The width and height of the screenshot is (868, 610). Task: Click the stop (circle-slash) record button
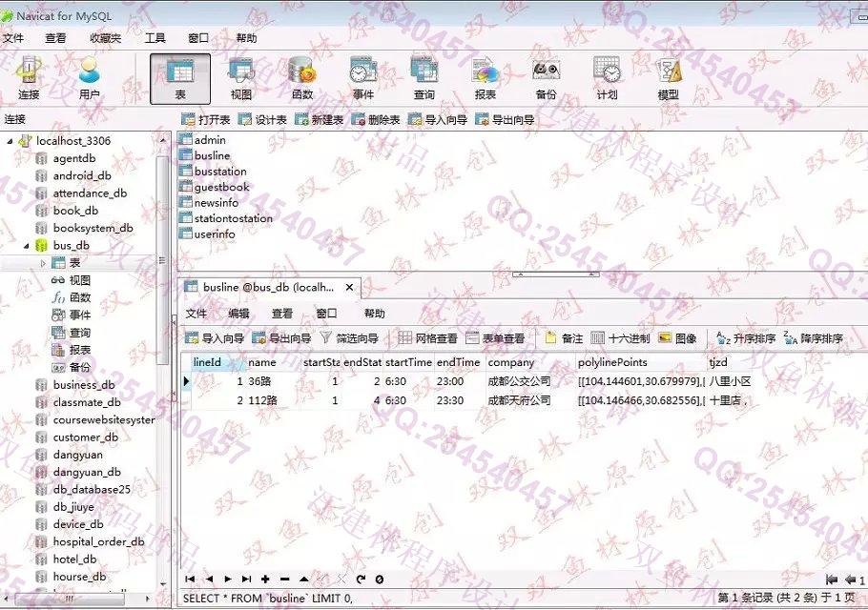click(x=380, y=579)
